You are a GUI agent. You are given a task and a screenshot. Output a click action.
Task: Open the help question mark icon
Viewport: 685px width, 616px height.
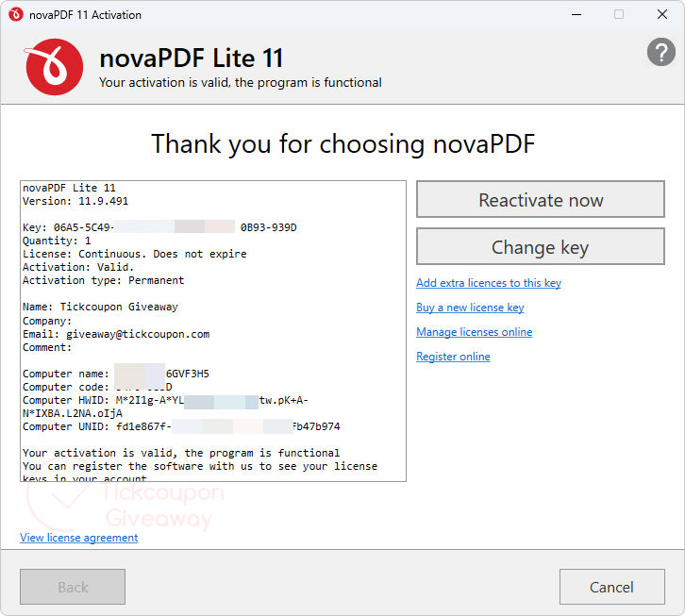[x=661, y=52]
